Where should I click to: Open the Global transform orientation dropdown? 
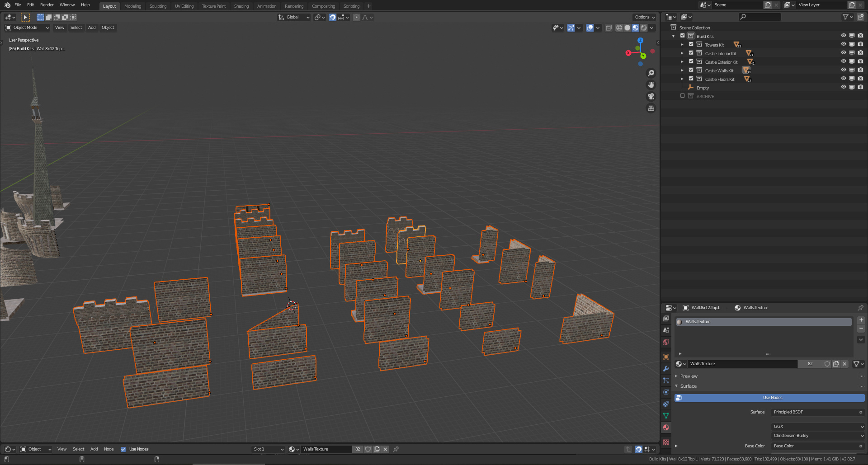(294, 17)
